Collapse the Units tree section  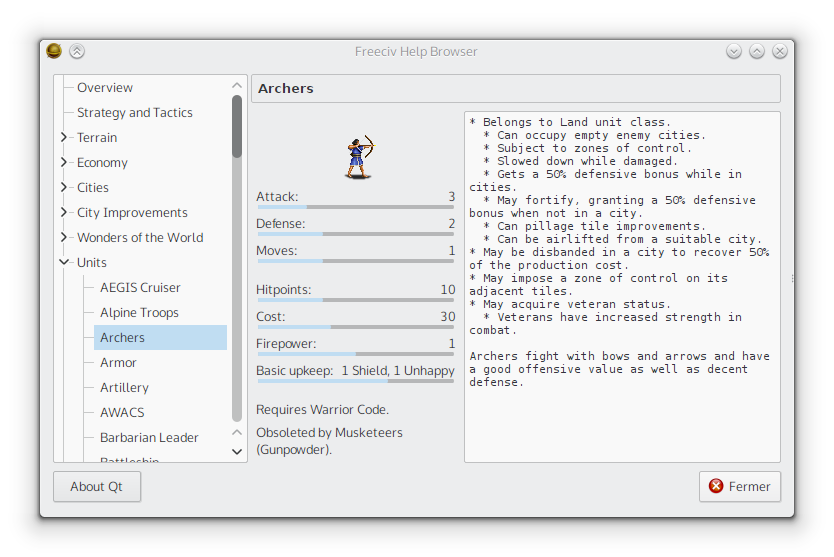(x=64, y=263)
